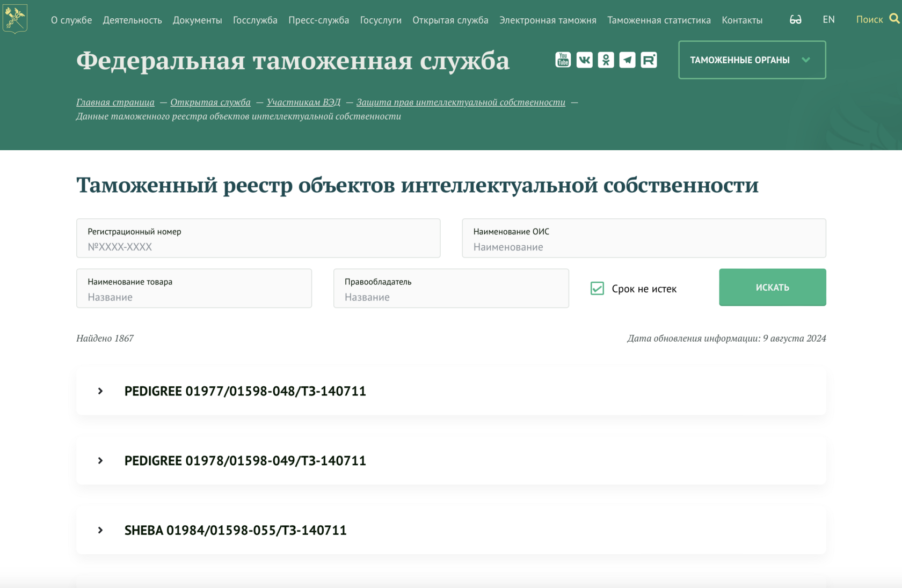Follow the "Открытая служба" breadcrumb link
This screenshot has width=902, height=588.
(x=210, y=102)
